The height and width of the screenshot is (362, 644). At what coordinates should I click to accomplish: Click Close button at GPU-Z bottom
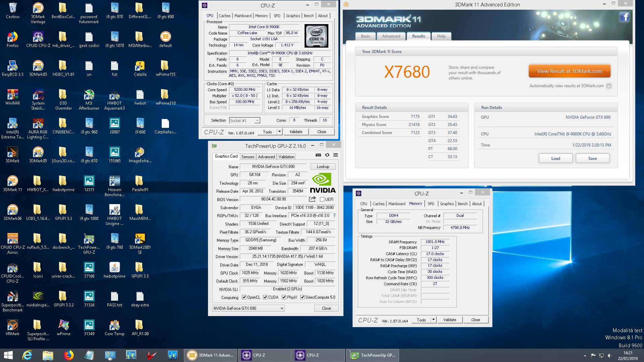click(x=326, y=308)
